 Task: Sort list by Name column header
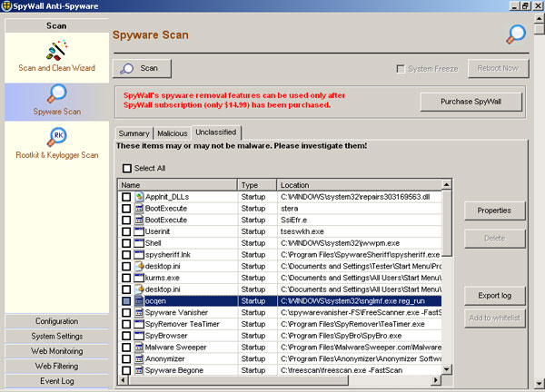click(x=178, y=185)
